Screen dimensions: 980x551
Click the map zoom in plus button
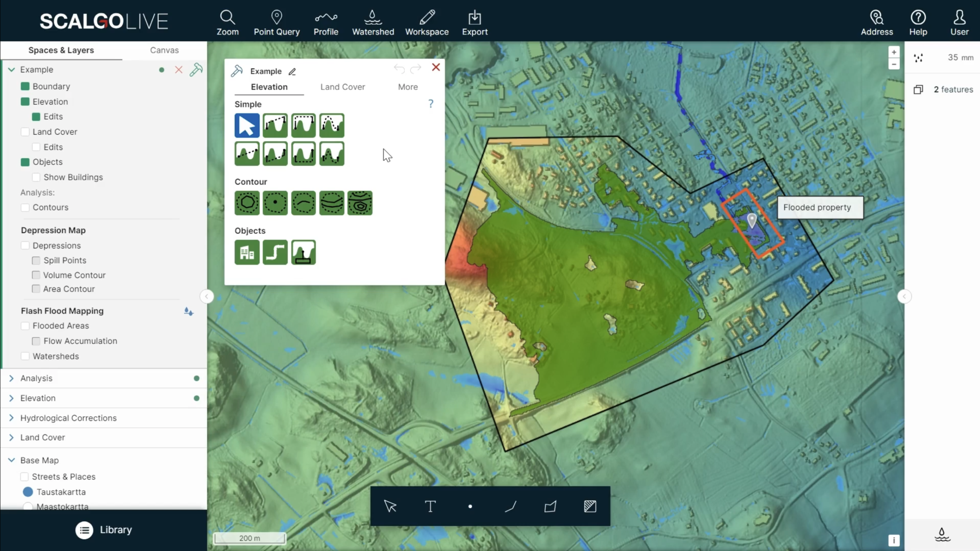tap(894, 52)
